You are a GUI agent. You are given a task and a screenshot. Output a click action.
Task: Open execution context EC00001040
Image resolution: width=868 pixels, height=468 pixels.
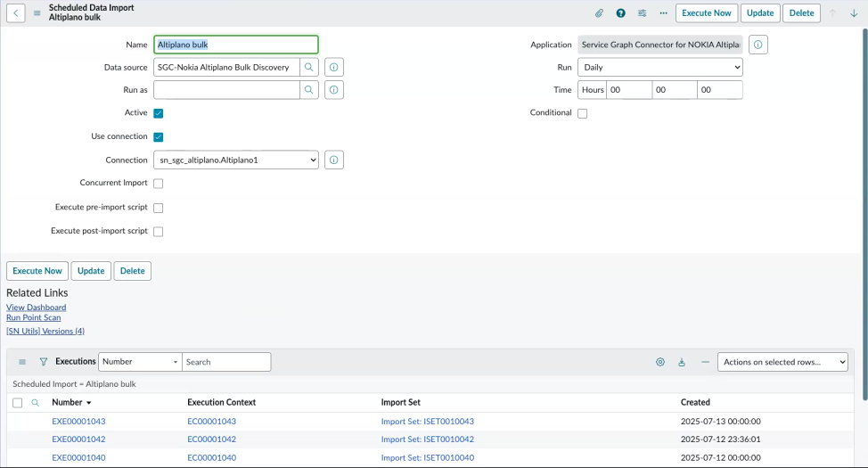(x=211, y=457)
